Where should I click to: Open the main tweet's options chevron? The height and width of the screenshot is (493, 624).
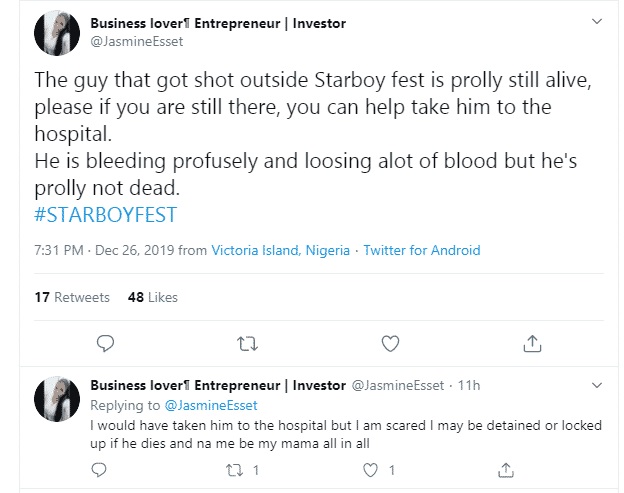597,21
